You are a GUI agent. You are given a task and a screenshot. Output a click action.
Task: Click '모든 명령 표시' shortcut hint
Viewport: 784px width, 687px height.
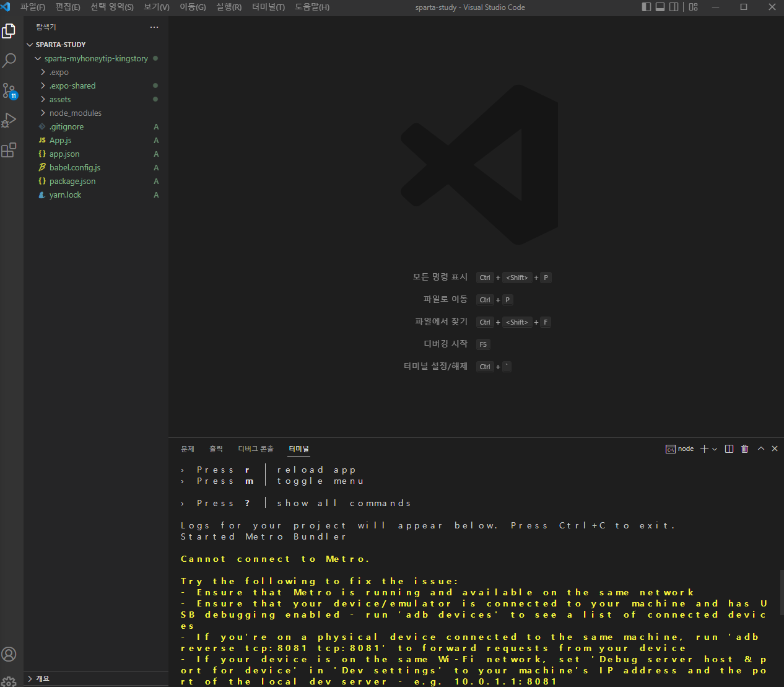pos(440,277)
